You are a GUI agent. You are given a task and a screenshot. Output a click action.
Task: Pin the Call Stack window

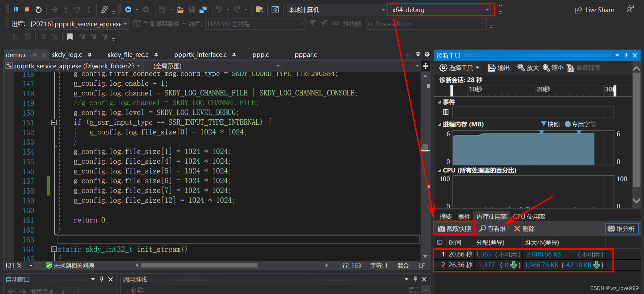[x=415, y=279]
